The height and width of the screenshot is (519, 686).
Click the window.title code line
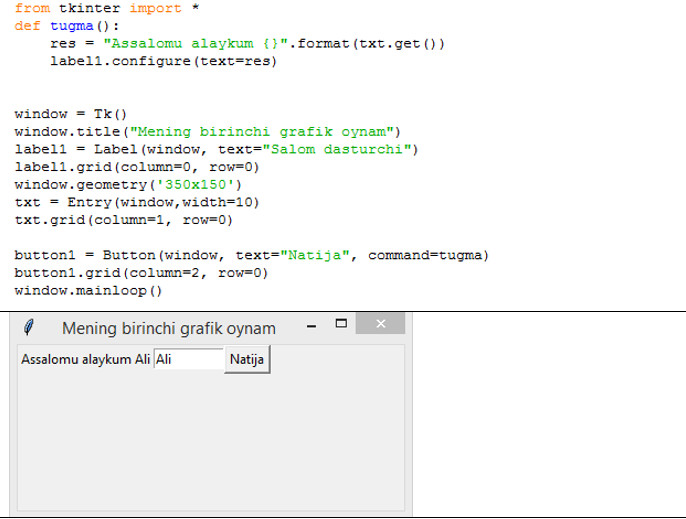coord(207,132)
